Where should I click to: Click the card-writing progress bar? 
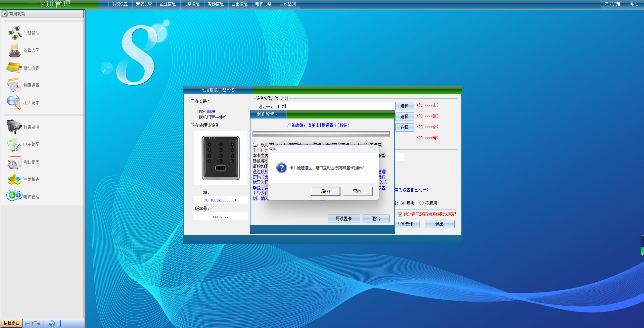321,134
